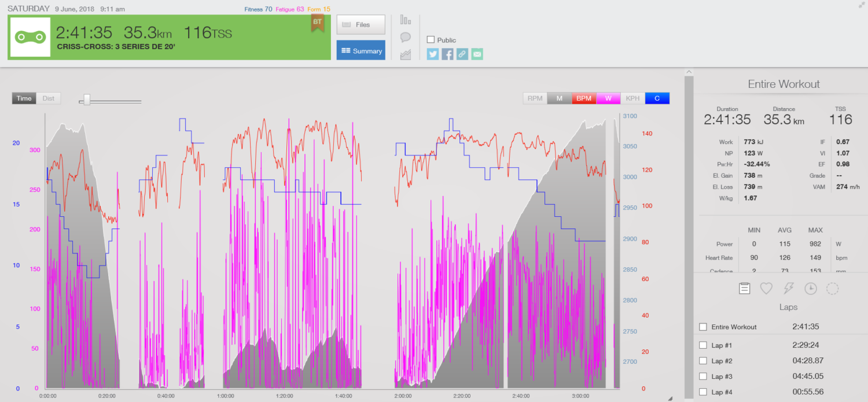Image resolution: width=868 pixels, height=402 pixels.
Task: Select the Lap #4 checkbox
Action: (x=703, y=392)
